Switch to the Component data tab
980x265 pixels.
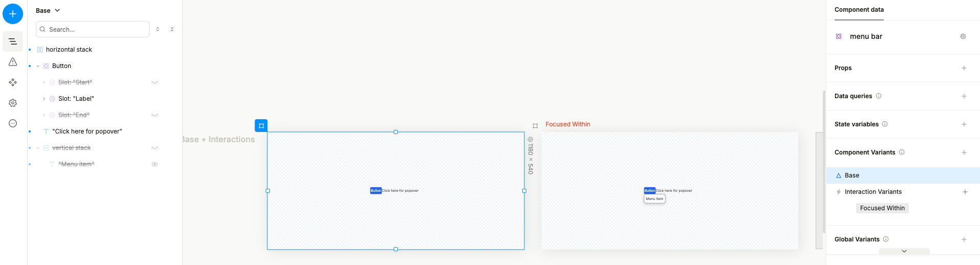[x=859, y=10]
